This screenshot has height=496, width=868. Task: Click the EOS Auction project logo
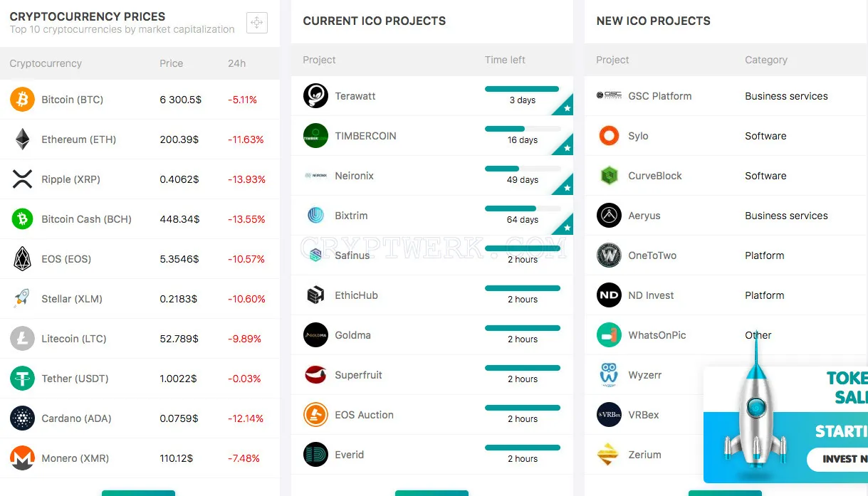point(315,415)
